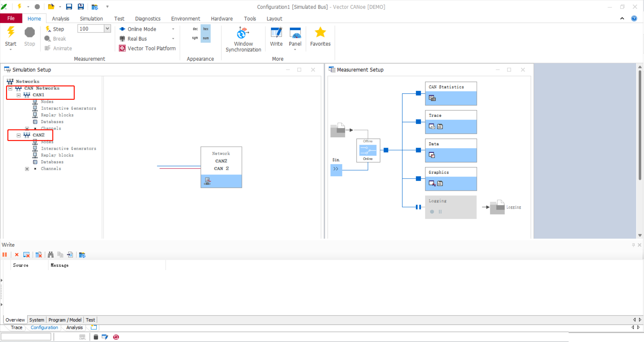This screenshot has height=342, width=644.
Task: Switch to the Analysis ribbon tab
Action: click(x=61, y=19)
